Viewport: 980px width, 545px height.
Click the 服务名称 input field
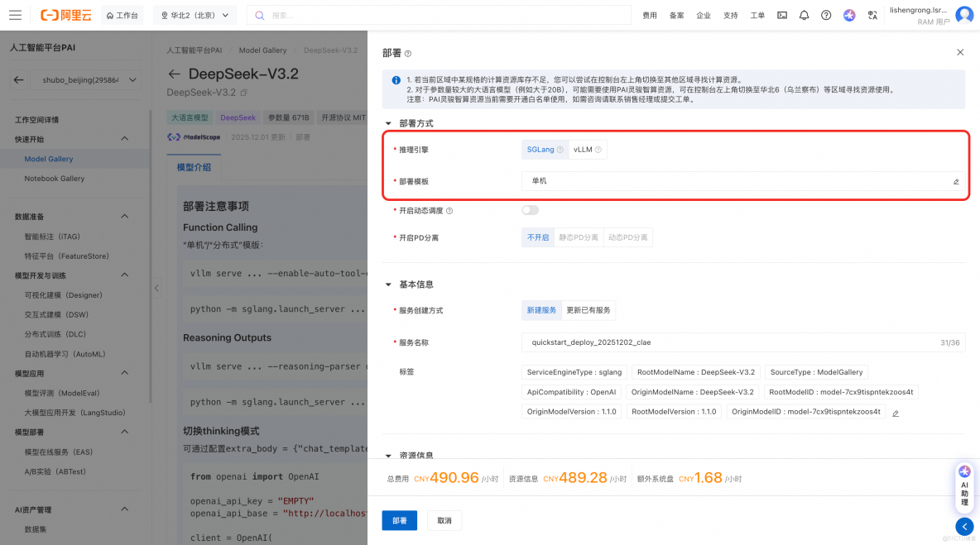pyautogui.click(x=743, y=342)
